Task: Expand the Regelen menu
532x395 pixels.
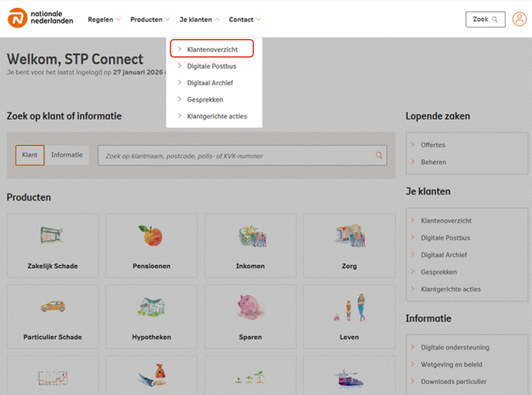Action: (x=104, y=19)
